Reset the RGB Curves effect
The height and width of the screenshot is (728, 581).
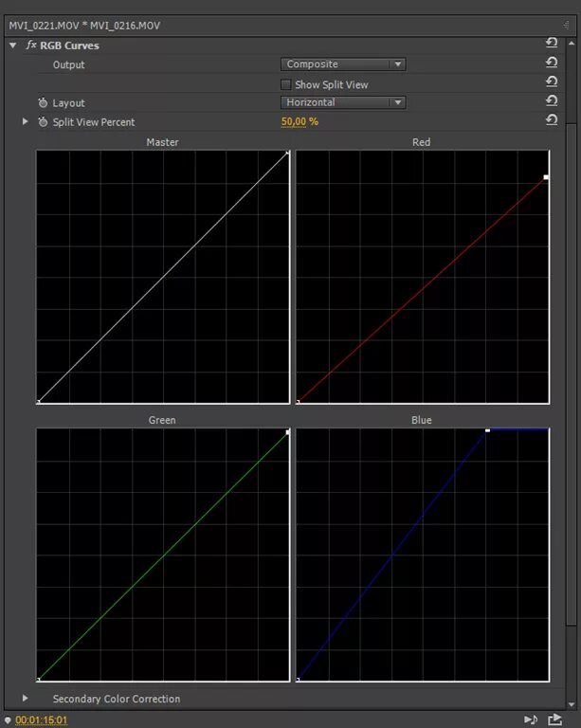coord(552,44)
